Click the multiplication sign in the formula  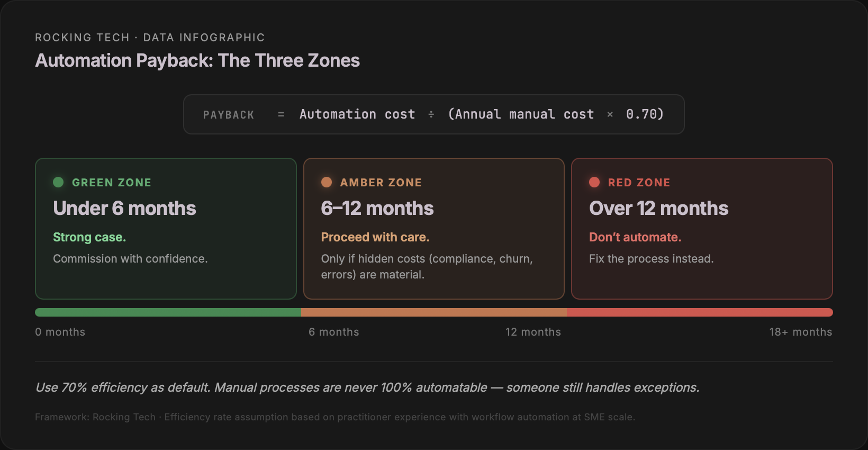tap(610, 114)
